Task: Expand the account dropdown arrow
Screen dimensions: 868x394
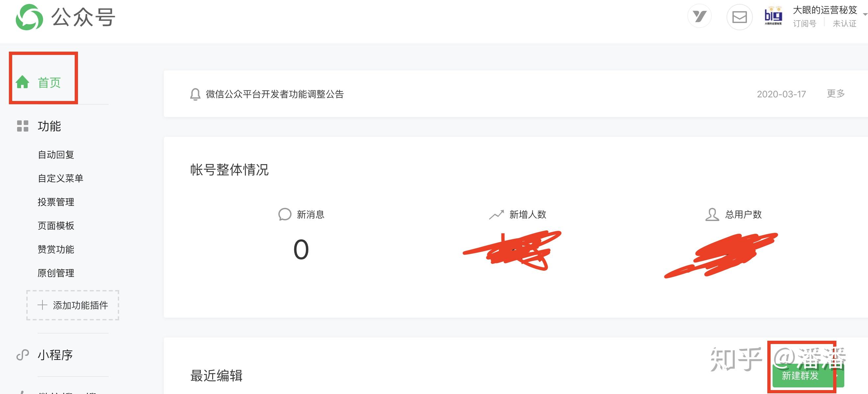Action: [865, 14]
